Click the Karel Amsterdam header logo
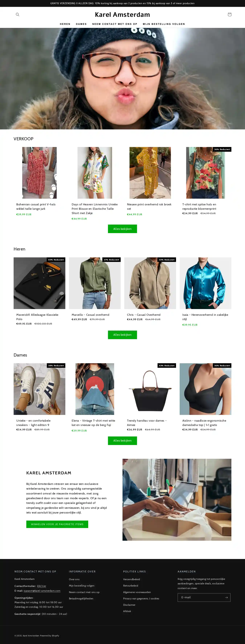Viewport: 245px width, 644px height. coord(122,15)
